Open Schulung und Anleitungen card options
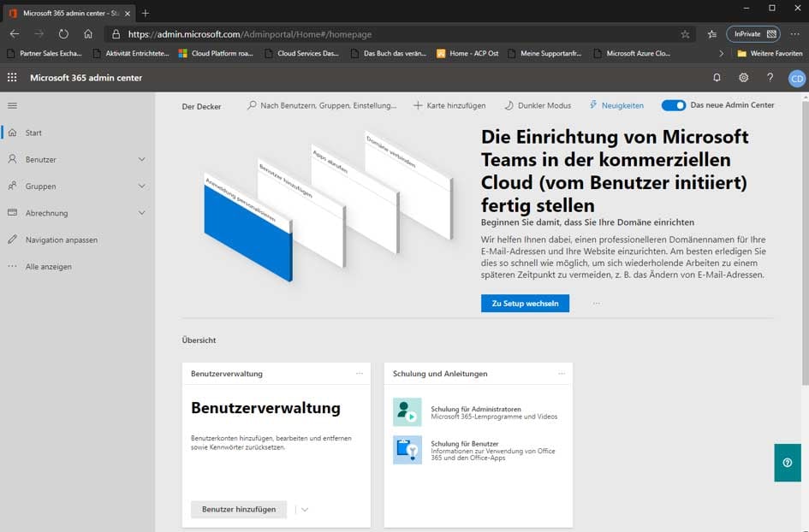Screen dimensions: 809x532 (x=562, y=373)
